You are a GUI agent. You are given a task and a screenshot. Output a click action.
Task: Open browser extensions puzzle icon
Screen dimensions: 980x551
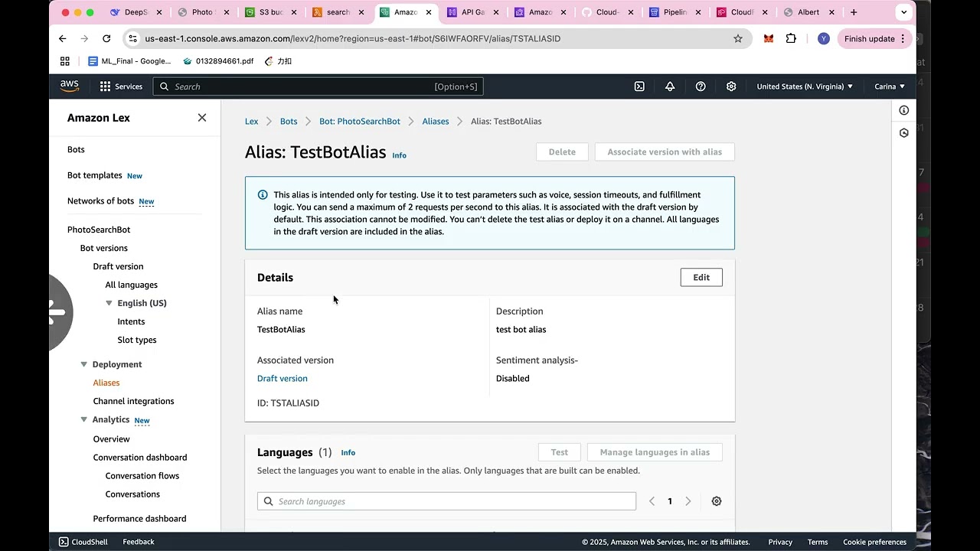pyautogui.click(x=791, y=38)
